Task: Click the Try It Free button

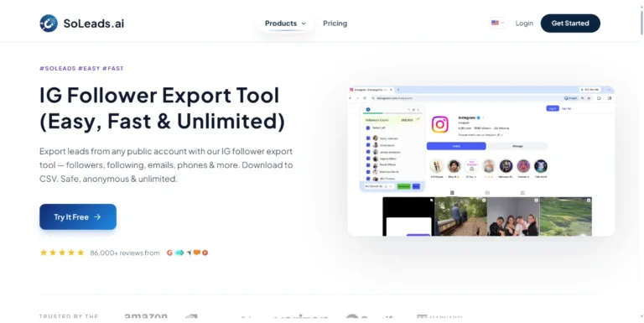Action: [78, 217]
